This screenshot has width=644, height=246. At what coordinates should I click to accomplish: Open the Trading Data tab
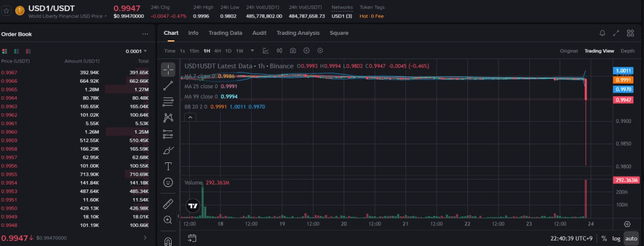click(225, 33)
